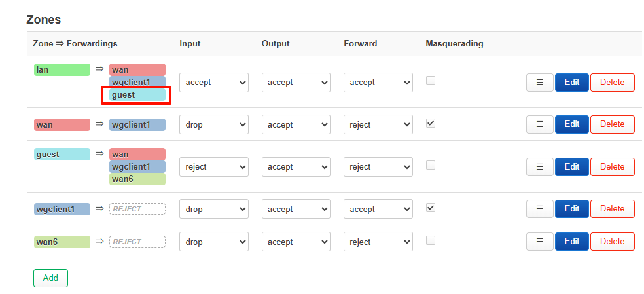Viewport: 644px width, 294px height.
Task: Edit the lan zone
Action: [x=571, y=83]
